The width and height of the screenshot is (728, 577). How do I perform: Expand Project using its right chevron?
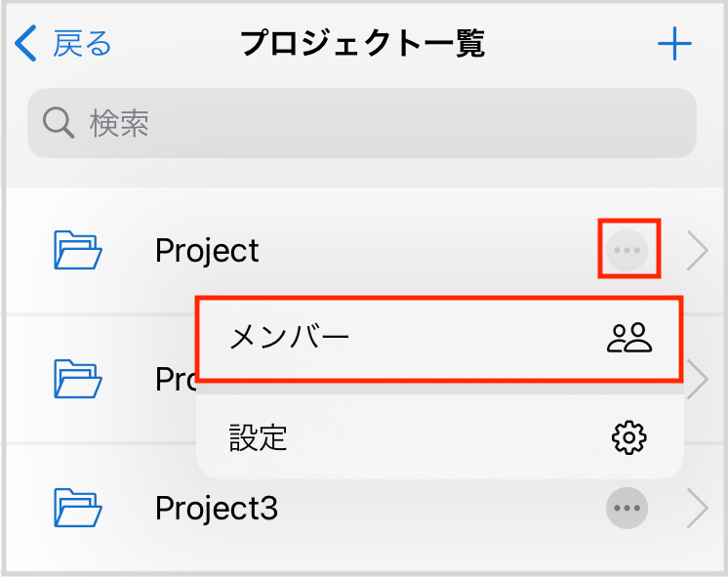pyautogui.click(x=697, y=251)
